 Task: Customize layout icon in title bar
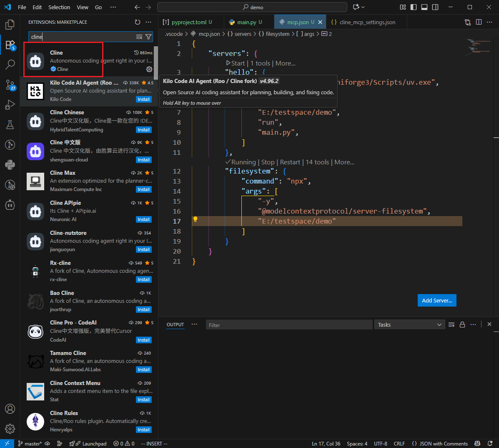pos(403,7)
